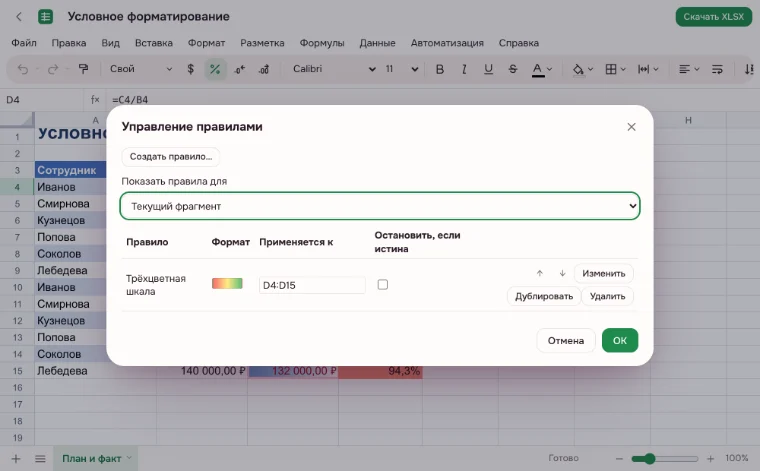Confirm with the OK button
This screenshot has height=471, width=760.
click(x=620, y=341)
